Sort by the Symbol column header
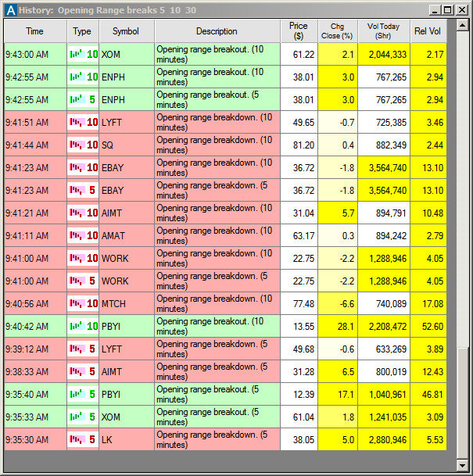The width and height of the screenshot is (473, 476). pos(127,31)
